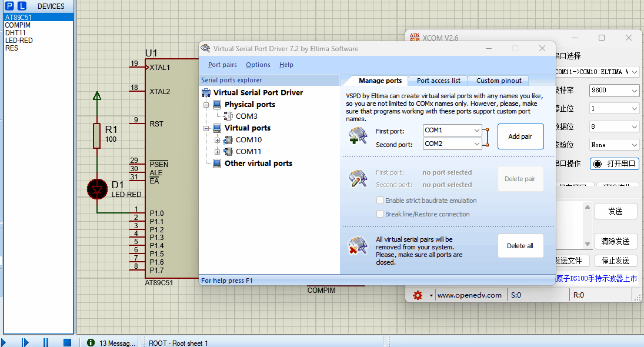
Task: Collapse the Virtual ports tree node
Action: [x=206, y=129]
